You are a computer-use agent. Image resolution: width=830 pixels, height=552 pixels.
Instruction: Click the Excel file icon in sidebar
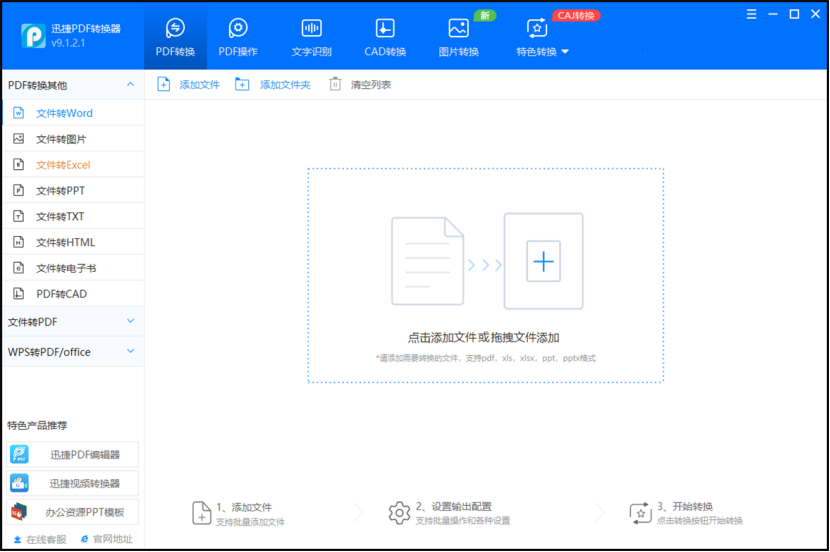pyautogui.click(x=19, y=165)
